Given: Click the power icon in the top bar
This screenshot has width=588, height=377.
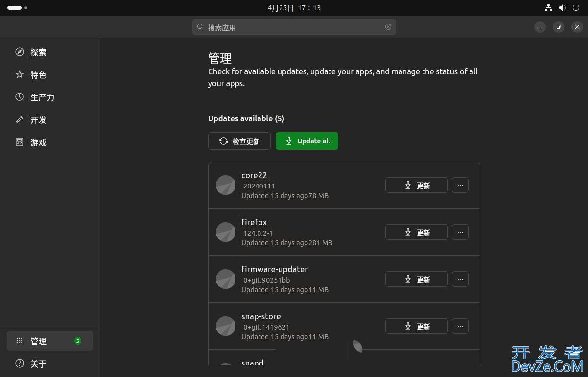Looking at the screenshot, I should [x=576, y=8].
